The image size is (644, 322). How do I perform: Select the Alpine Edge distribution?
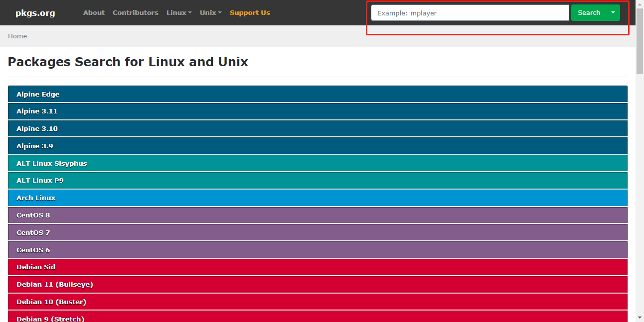[x=317, y=94]
